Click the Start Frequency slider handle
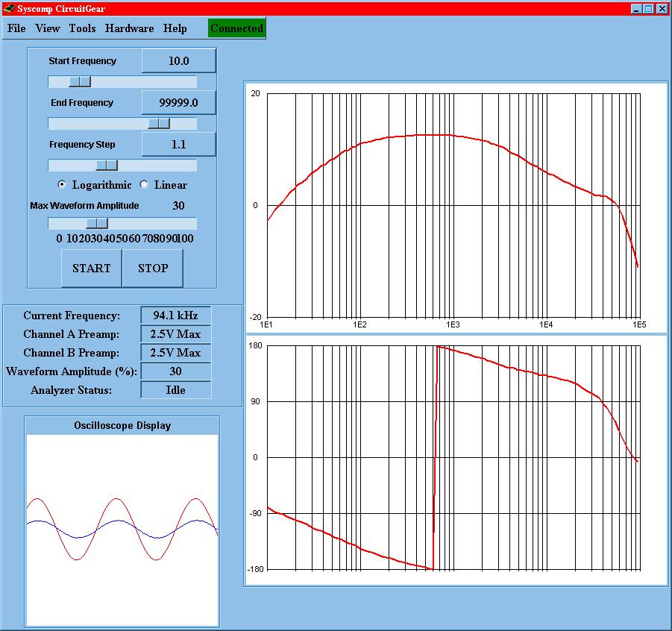Image resolution: width=672 pixels, height=631 pixels. click(x=79, y=81)
